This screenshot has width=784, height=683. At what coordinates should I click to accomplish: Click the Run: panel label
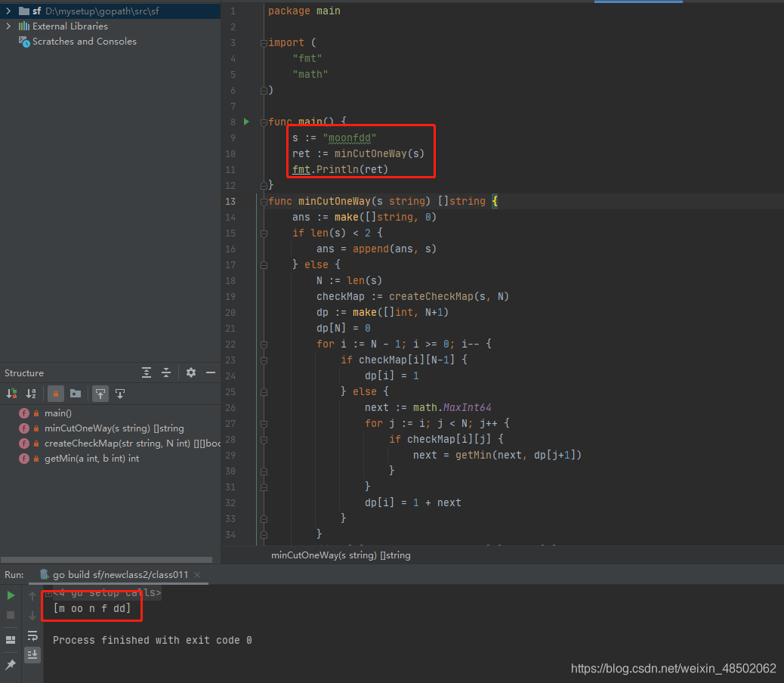point(14,575)
